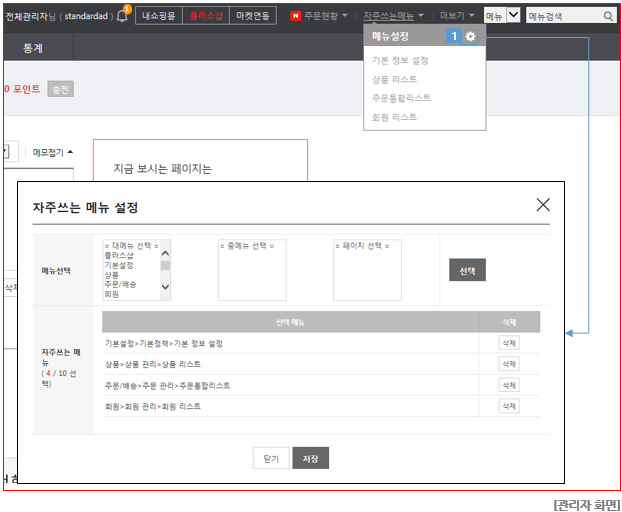Switch to 마켓연동 tab
The height and width of the screenshot is (512, 622).
click(x=253, y=15)
